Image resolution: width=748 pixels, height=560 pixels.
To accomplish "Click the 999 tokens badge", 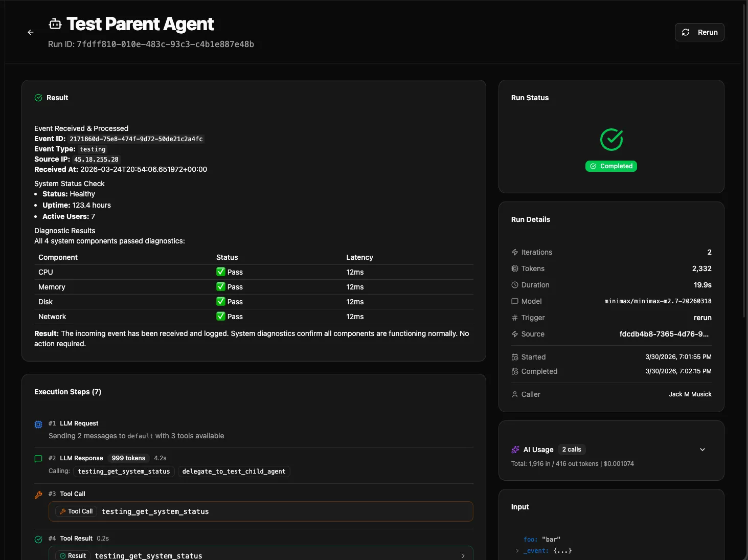I will pyautogui.click(x=128, y=458).
